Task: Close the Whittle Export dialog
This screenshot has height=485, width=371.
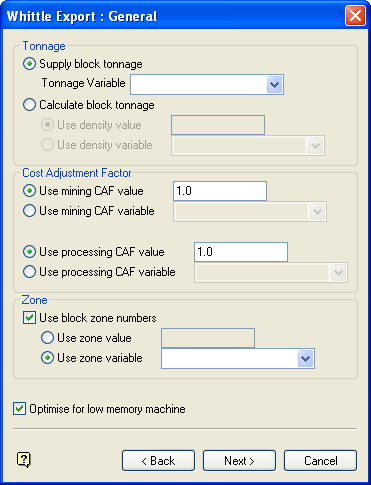Action: coord(355,16)
